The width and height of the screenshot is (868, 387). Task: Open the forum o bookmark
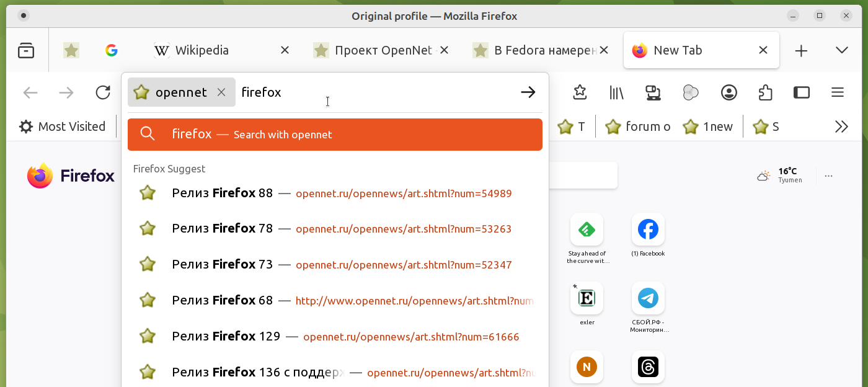click(x=639, y=127)
